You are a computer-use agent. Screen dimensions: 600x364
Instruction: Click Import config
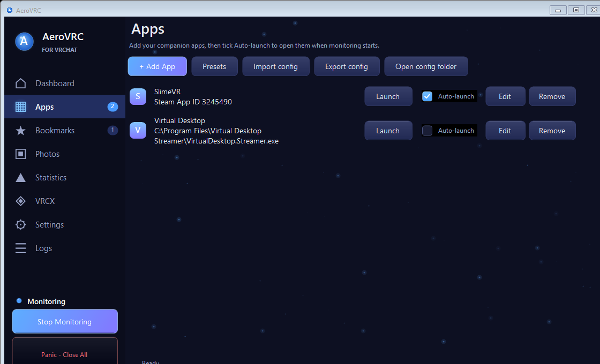click(275, 66)
